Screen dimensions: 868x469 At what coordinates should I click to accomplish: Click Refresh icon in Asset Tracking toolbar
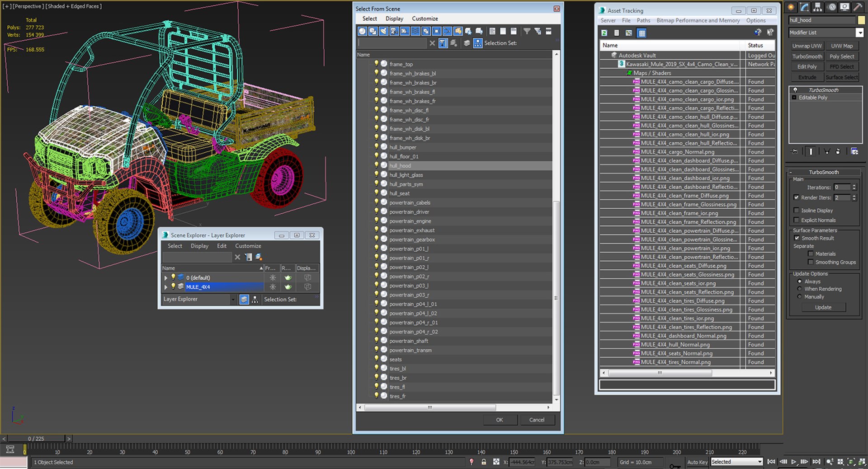click(x=604, y=33)
